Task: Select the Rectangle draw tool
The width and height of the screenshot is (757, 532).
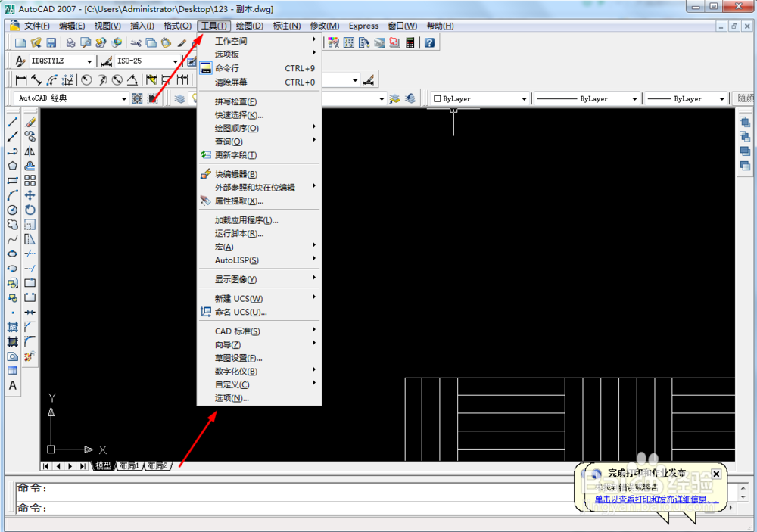Action: click(x=13, y=181)
